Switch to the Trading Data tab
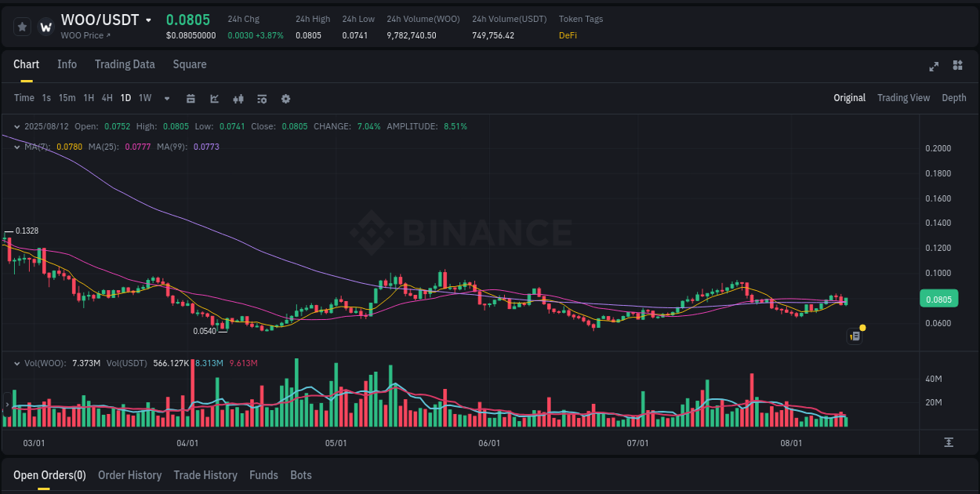980x494 pixels. 125,64
